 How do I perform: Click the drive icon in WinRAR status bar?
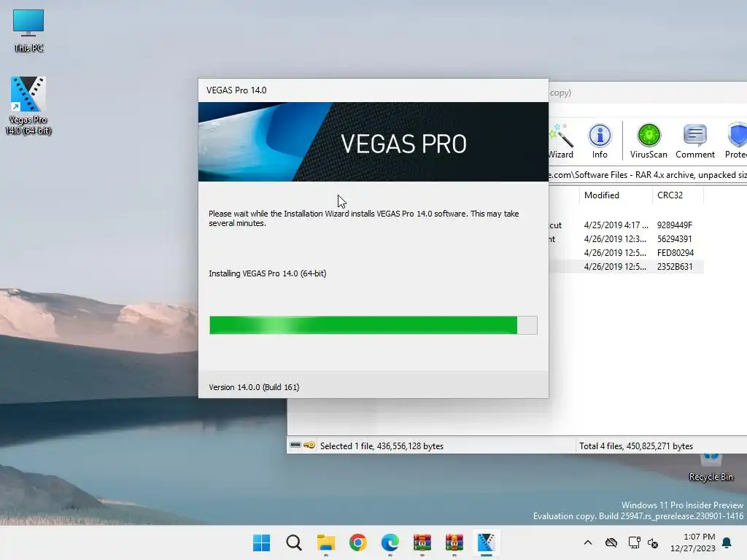[x=295, y=446]
